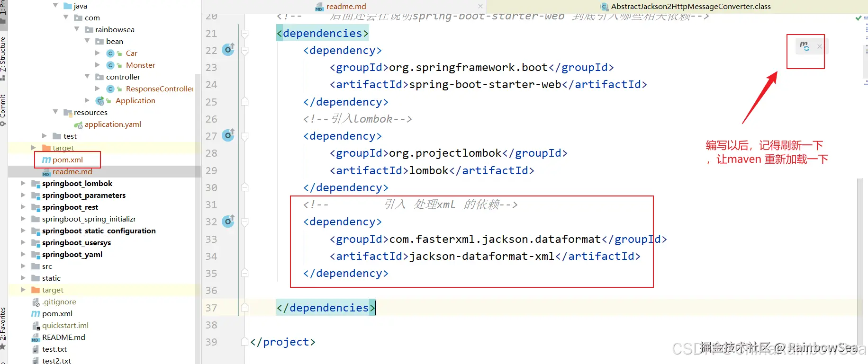
Task: Expand the test folder
Action: (x=45, y=136)
